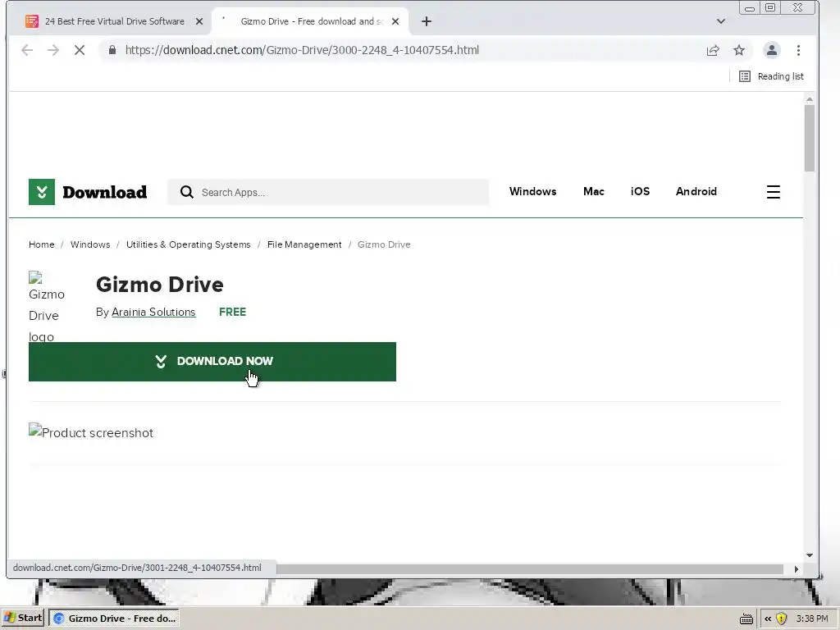Click the 3:38 PM clock
The height and width of the screenshot is (630, 840).
tap(811, 619)
